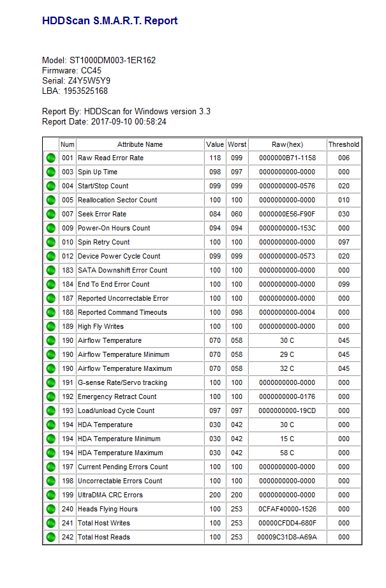386x588 pixels.
Task: Click the raw value 0000000000-0004
Action: [x=288, y=312]
